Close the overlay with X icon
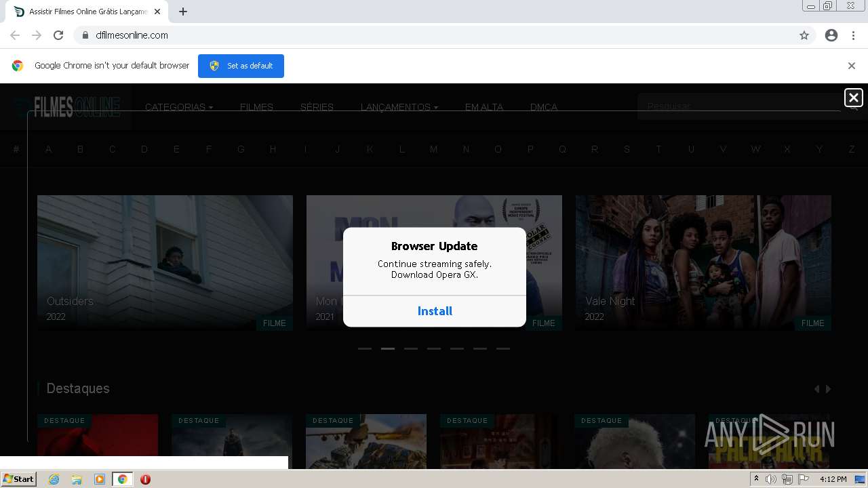868x488 pixels. click(x=854, y=98)
